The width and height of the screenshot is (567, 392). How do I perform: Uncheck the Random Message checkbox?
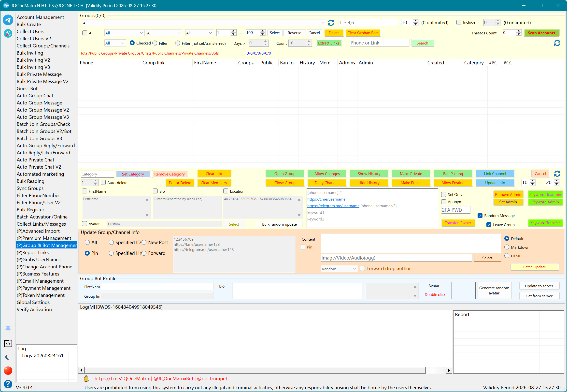tap(480, 216)
